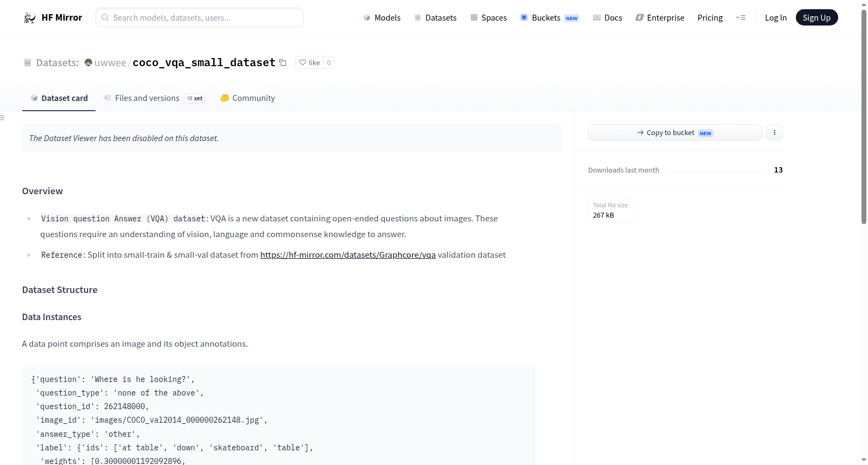868x465 pixels.
Task: Switch to Files and versions tab
Action: (154, 98)
